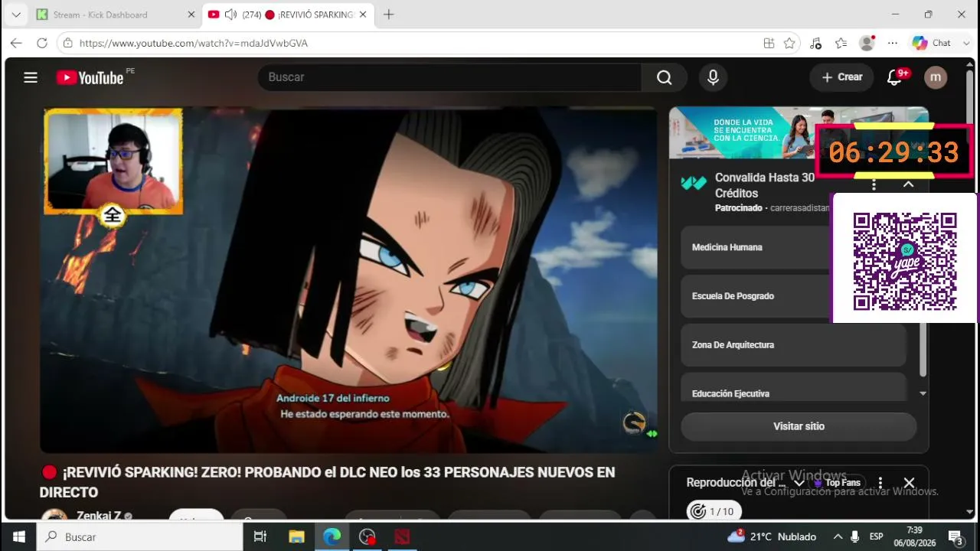The image size is (980, 551).
Task: Go to YouTube home via the logo
Action: pos(90,77)
